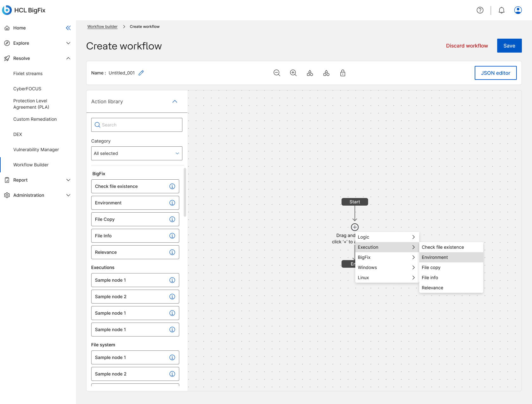This screenshot has height=404, width=532.
Task: Open Fixlet streams in sidebar
Action: tap(28, 74)
